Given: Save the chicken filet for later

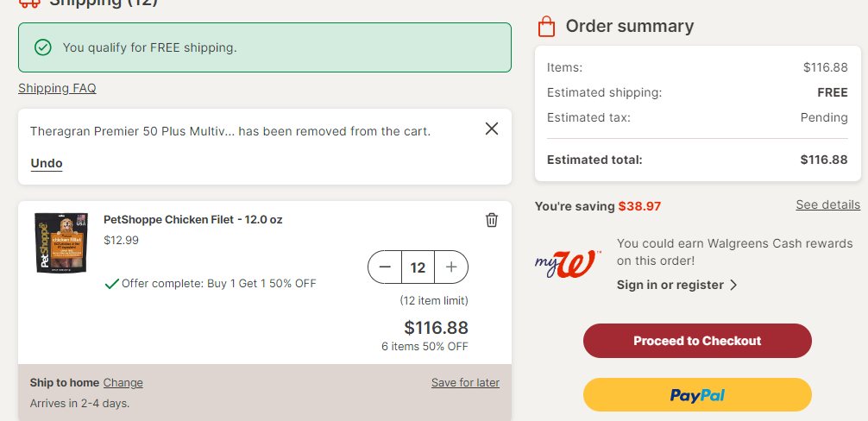Looking at the screenshot, I should coord(466,383).
